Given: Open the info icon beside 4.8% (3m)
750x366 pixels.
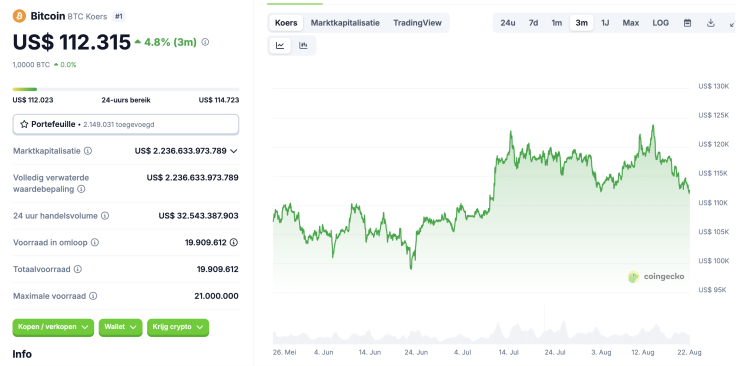Looking at the screenshot, I should (x=205, y=42).
